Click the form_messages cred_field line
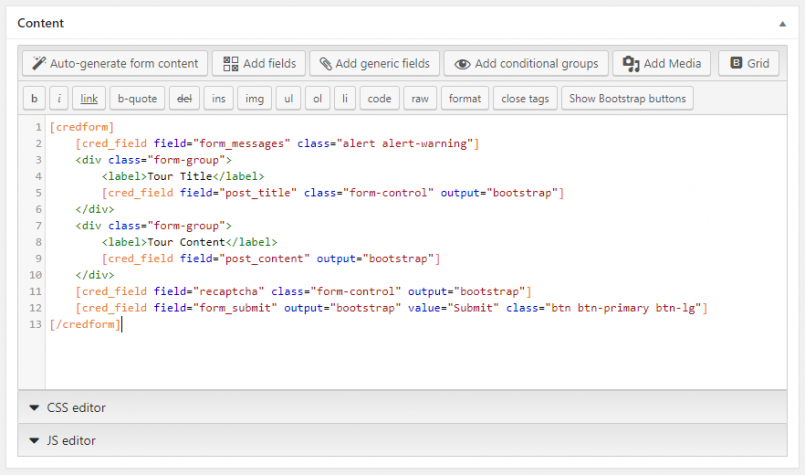This screenshot has height=475, width=805. pos(277,143)
